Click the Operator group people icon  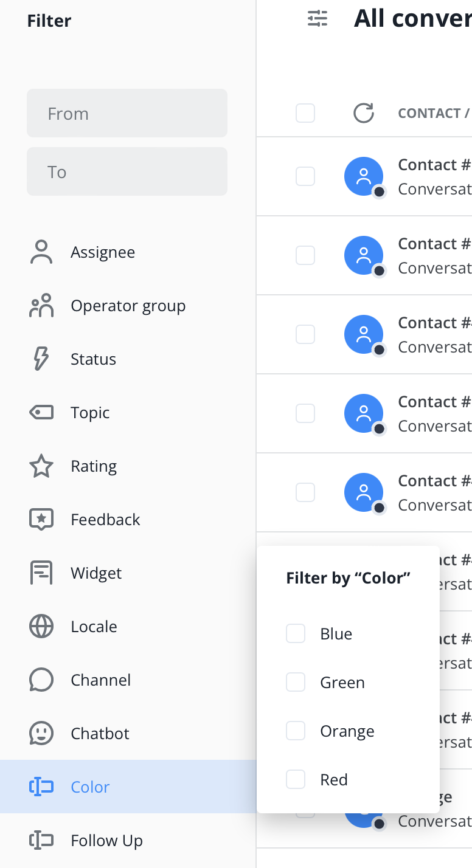coord(41,306)
